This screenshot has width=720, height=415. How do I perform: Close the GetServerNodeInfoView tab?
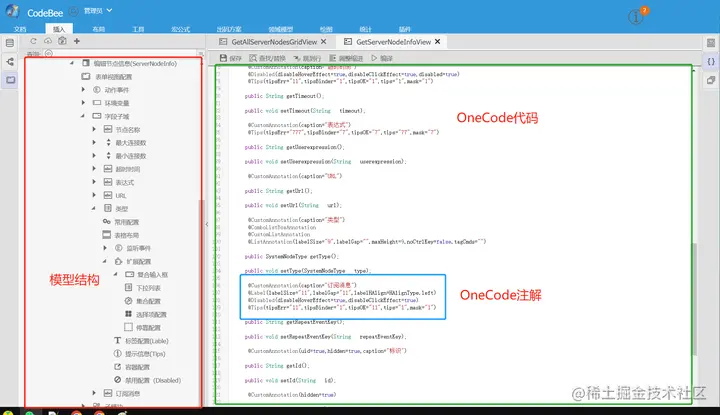(438, 41)
